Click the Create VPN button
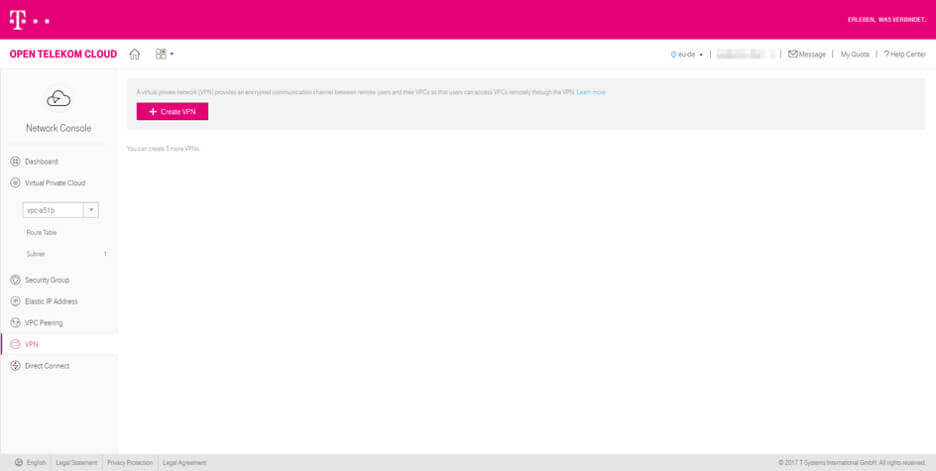Viewport: 936px width, 471px height. point(172,112)
